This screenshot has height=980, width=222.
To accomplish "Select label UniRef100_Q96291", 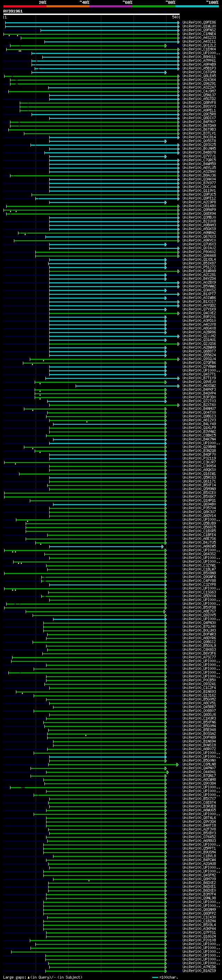I will click(199, 84).
